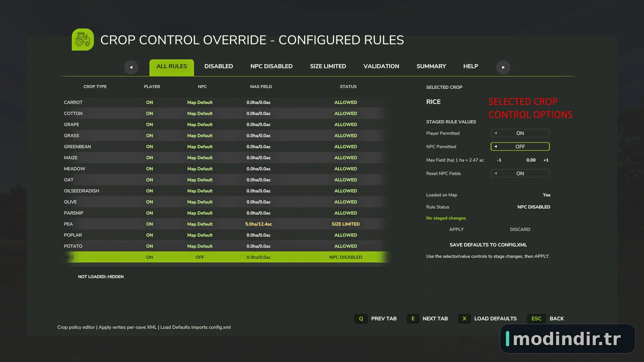This screenshot has width=644, height=362.
Task: Go back with the Back button
Action: [x=557, y=319]
